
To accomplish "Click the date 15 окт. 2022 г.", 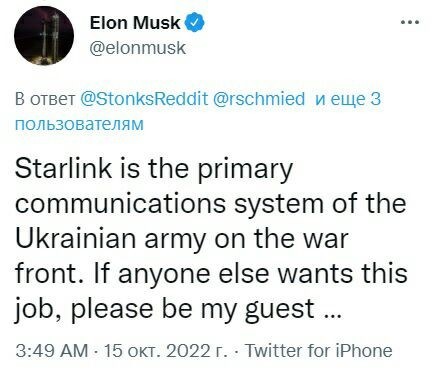I will [167, 351].
